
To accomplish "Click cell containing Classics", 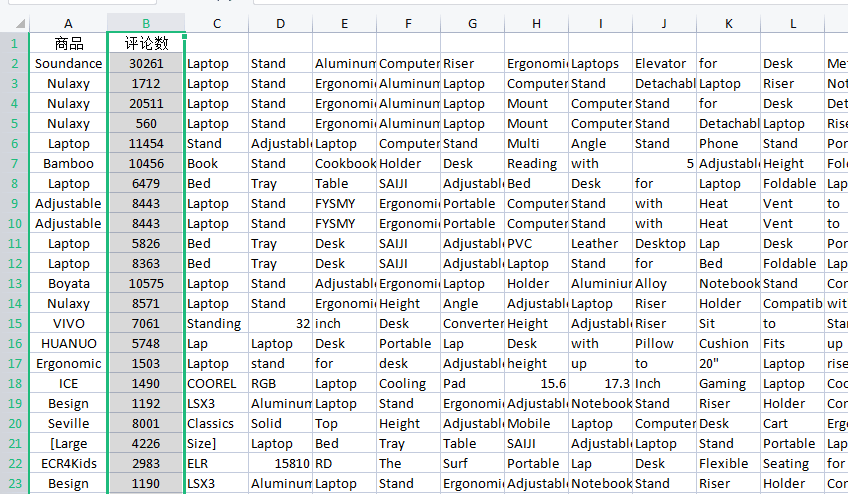I will 217,424.
